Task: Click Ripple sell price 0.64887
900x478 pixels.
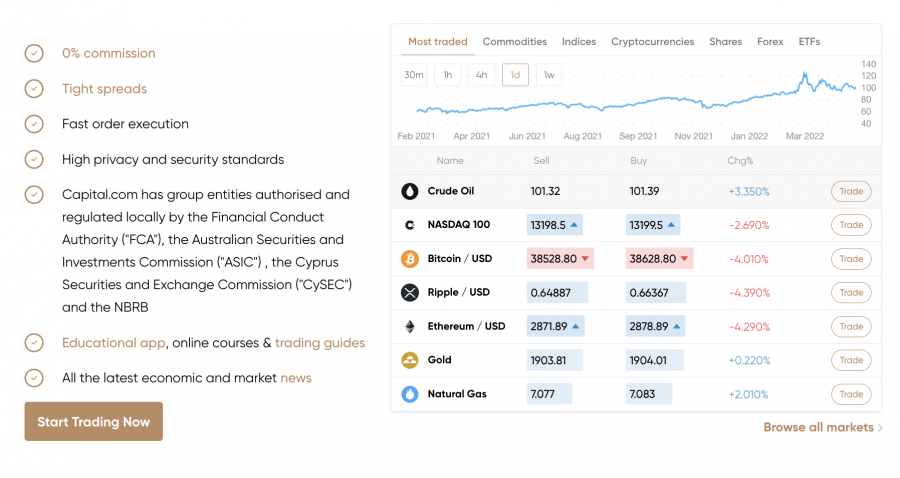Action: (x=557, y=293)
